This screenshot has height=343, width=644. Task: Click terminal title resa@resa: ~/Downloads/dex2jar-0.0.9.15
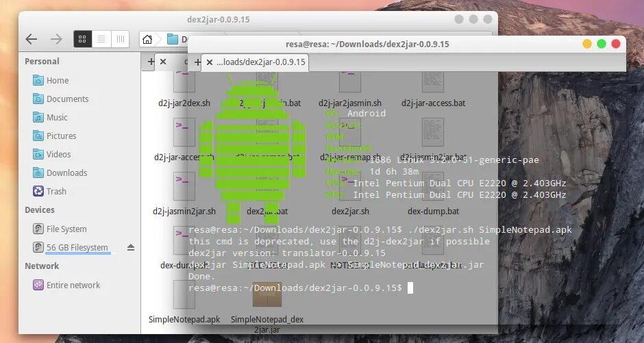point(367,45)
